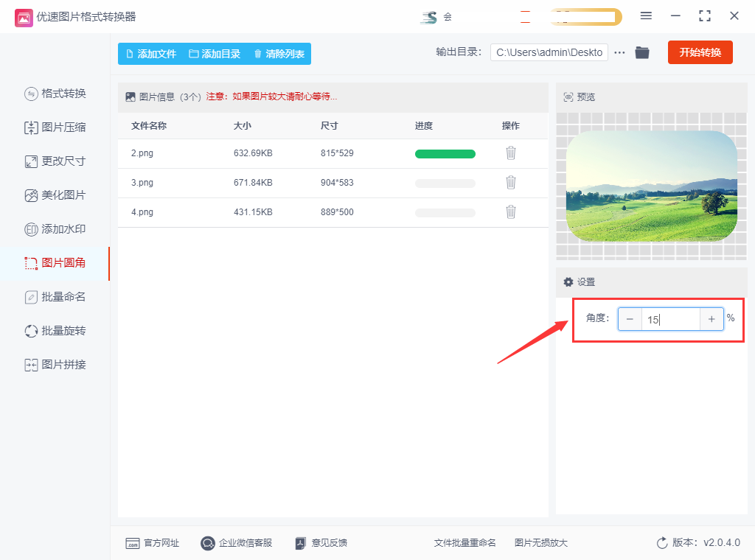Open 批量旋转 batch rotate
This screenshot has width=755, height=560.
55,331
